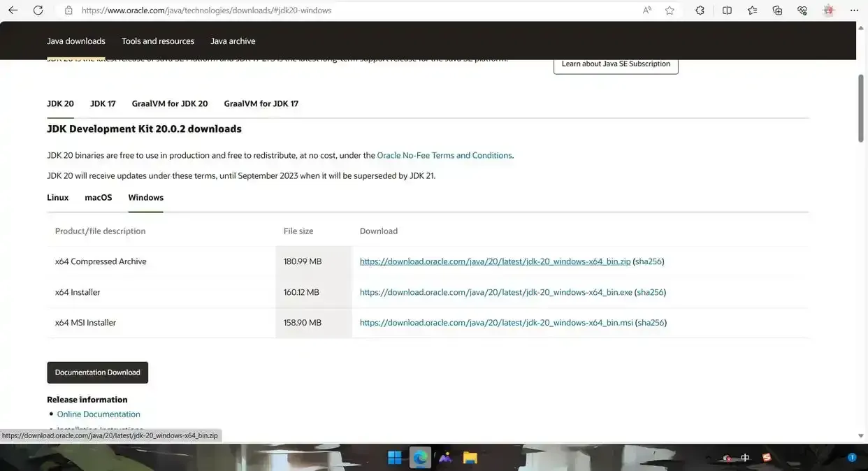The image size is (868, 471).
Task: Open sha256 link for x64 MSI Installer
Action: pyautogui.click(x=651, y=323)
